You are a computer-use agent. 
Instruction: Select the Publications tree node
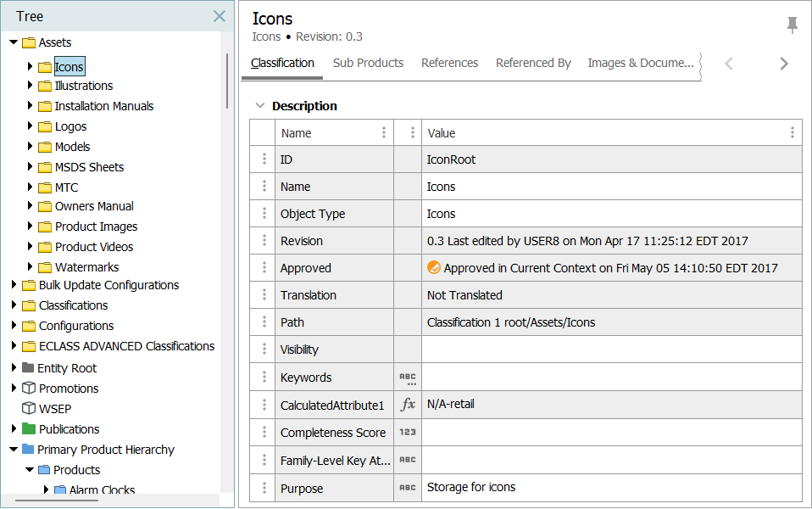click(69, 429)
